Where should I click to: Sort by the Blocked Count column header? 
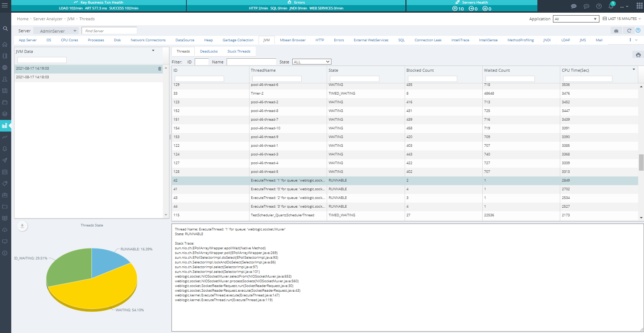[420, 70]
